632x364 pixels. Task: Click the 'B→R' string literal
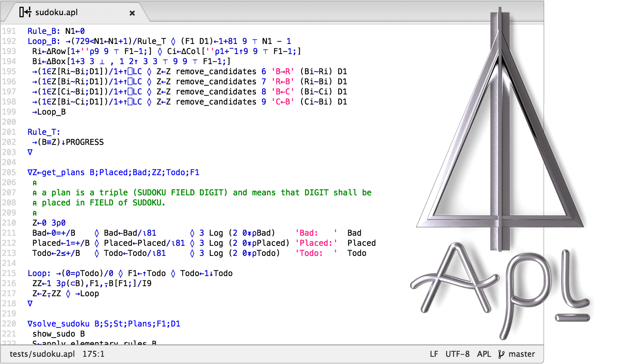tap(283, 71)
